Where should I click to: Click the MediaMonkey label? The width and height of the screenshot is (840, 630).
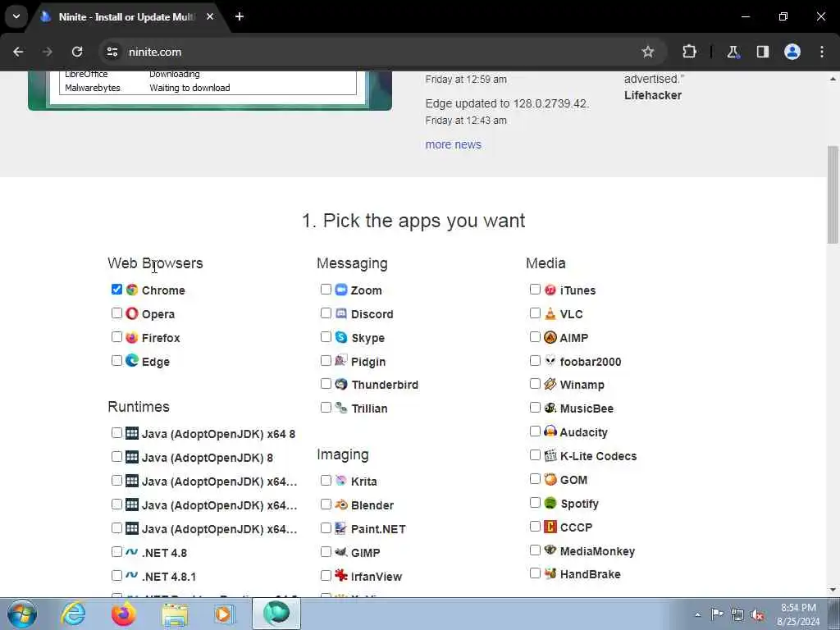coord(597,551)
